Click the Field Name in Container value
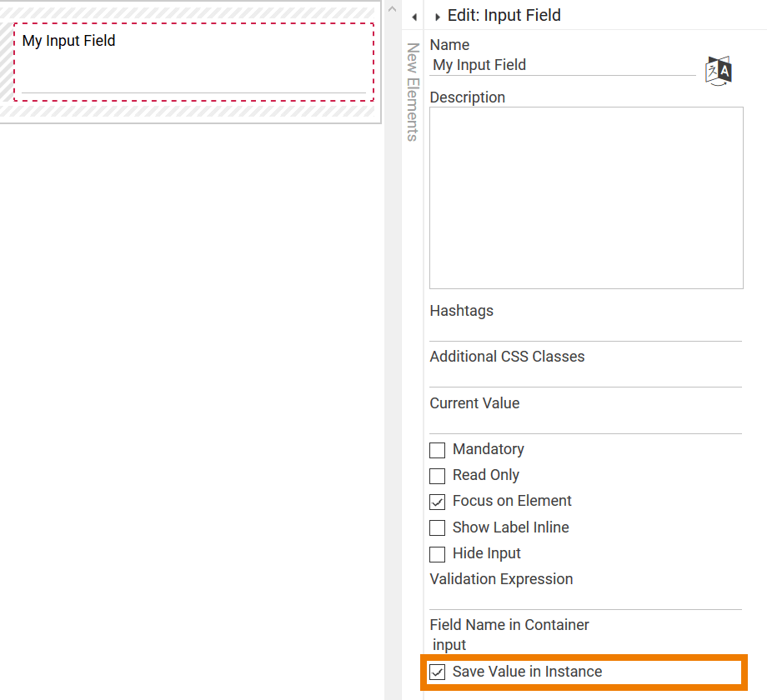Viewport: 767px width, 700px height. 450,645
